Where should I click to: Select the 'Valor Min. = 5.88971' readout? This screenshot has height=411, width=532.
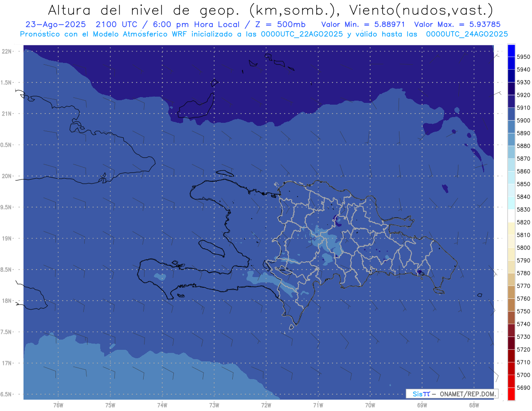[x=363, y=24]
